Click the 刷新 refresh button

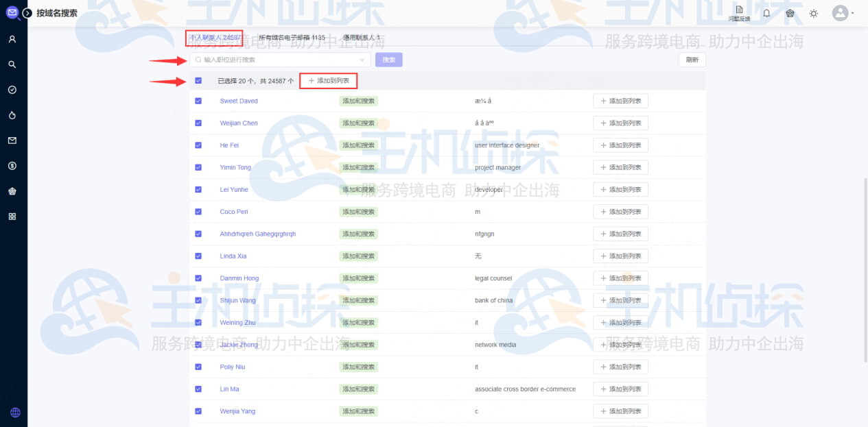[x=692, y=60]
